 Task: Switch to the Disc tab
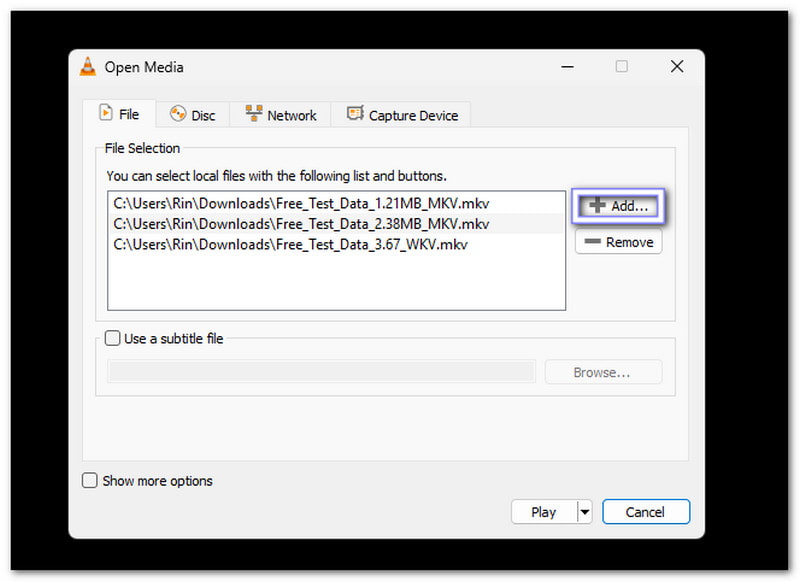(x=192, y=115)
